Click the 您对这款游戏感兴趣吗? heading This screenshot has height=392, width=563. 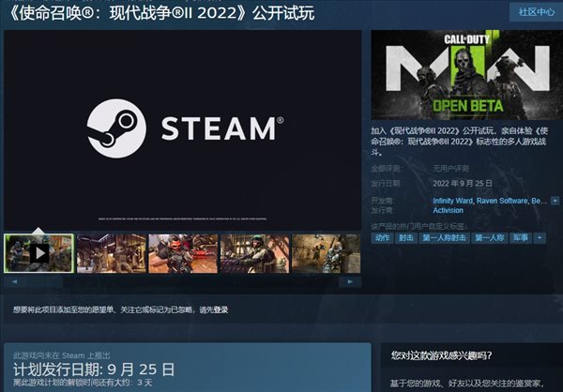[441, 355]
